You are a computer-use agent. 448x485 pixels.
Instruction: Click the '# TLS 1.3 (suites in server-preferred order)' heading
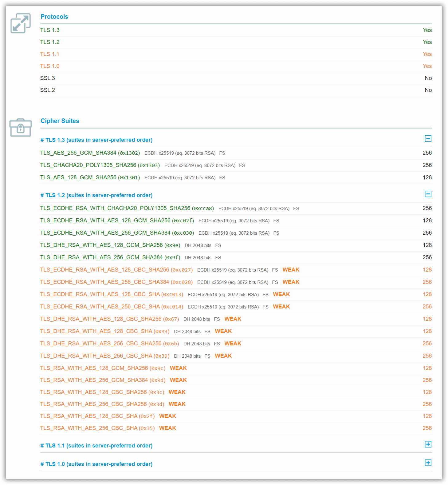(96, 140)
